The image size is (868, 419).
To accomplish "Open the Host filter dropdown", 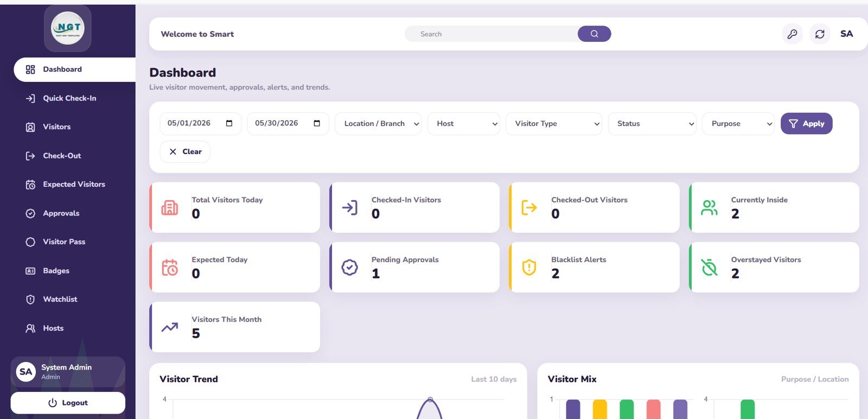I will [464, 124].
